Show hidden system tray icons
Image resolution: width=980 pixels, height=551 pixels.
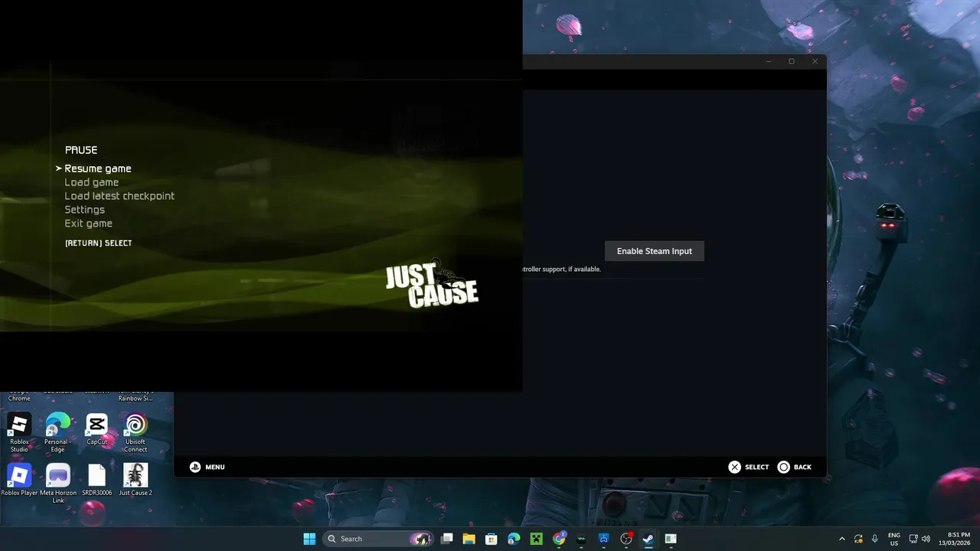coord(842,539)
